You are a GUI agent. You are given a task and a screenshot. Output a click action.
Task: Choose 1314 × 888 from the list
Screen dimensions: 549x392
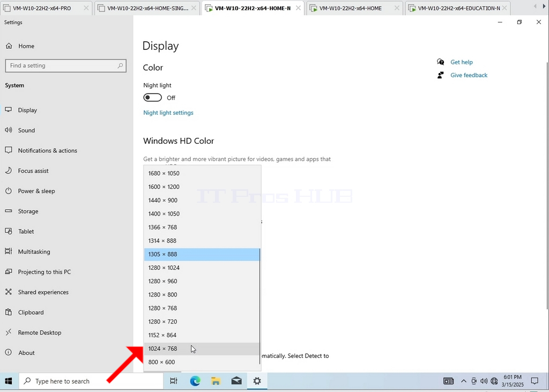point(202,241)
